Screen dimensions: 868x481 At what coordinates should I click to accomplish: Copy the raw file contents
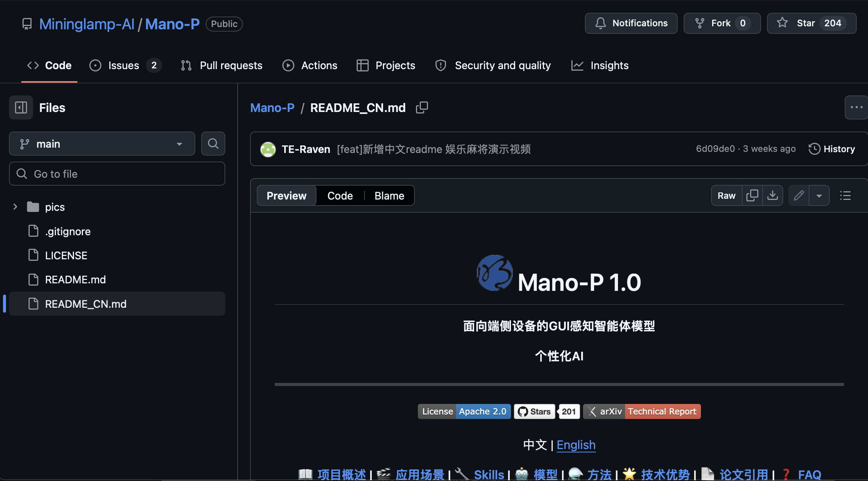[x=752, y=195]
